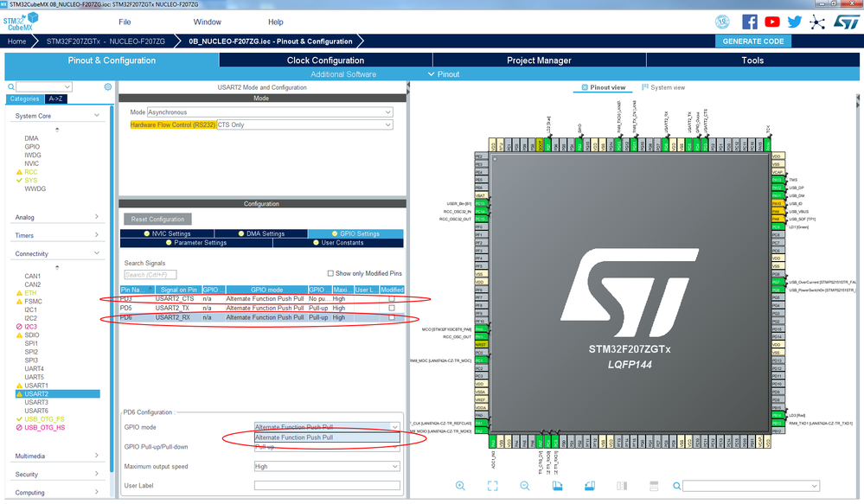Toggle Modified checkbox for PD5 row
The height and width of the screenshot is (504, 864).
(392, 308)
